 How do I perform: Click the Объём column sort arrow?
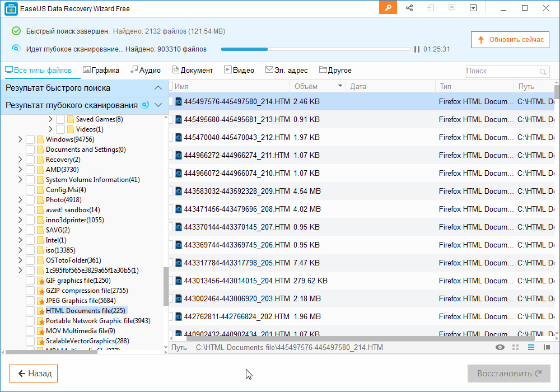tap(340, 86)
